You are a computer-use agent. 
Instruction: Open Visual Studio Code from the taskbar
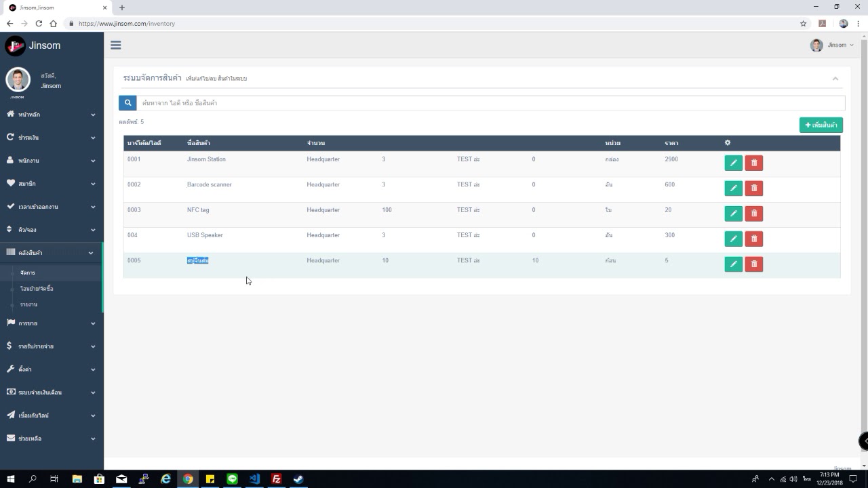(x=254, y=479)
